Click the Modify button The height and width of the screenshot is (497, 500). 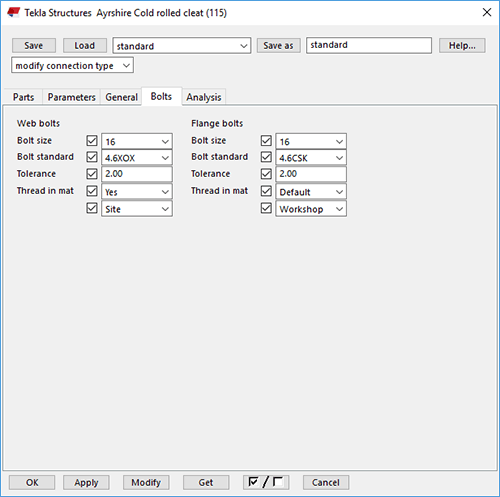point(146,482)
